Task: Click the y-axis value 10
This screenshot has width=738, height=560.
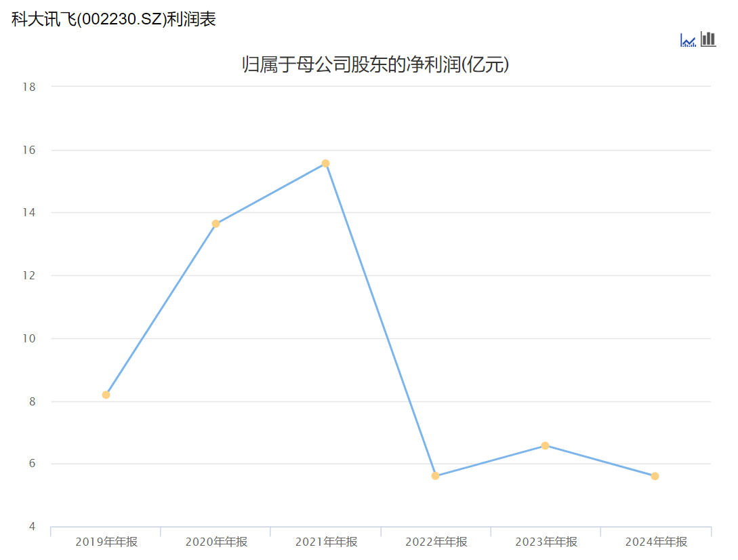Action: pyautogui.click(x=29, y=338)
